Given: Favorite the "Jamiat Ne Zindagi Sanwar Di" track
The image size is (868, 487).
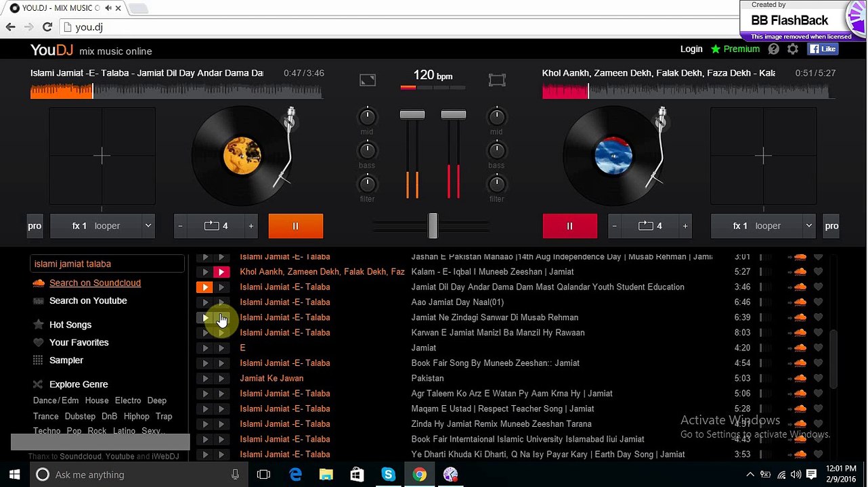Looking at the screenshot, I should tap(818, 317).
